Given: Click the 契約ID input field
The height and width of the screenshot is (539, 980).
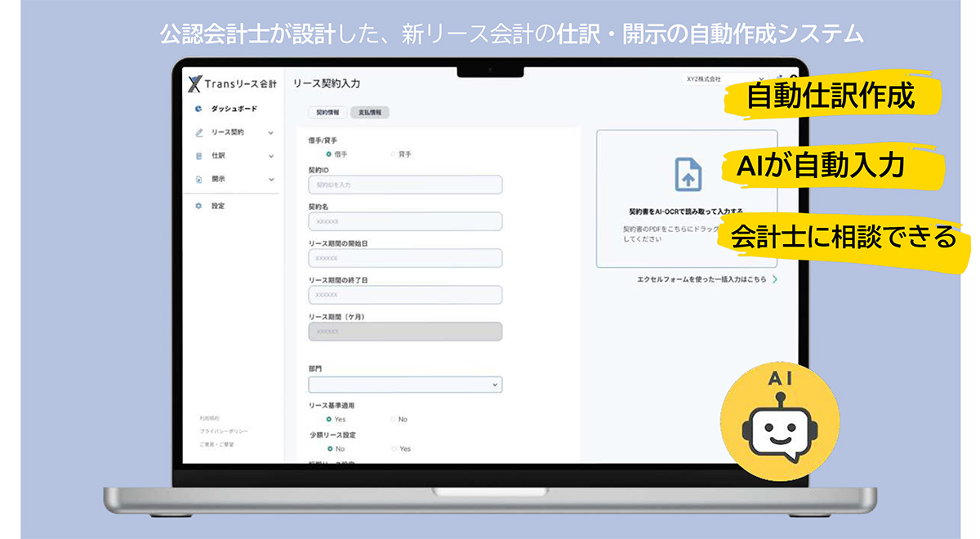Looking at the screenshot, I should click(405, 185).
